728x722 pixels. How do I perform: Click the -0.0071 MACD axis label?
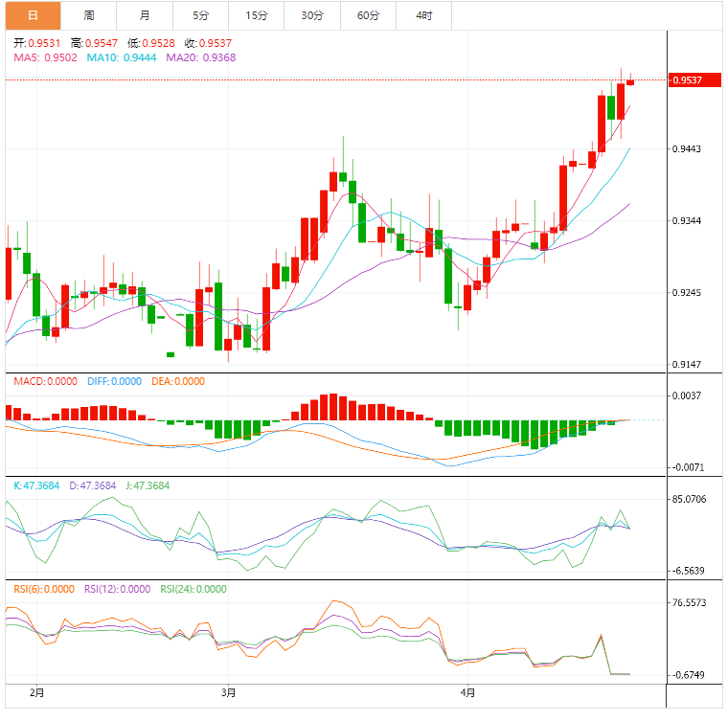pos(688,467)
